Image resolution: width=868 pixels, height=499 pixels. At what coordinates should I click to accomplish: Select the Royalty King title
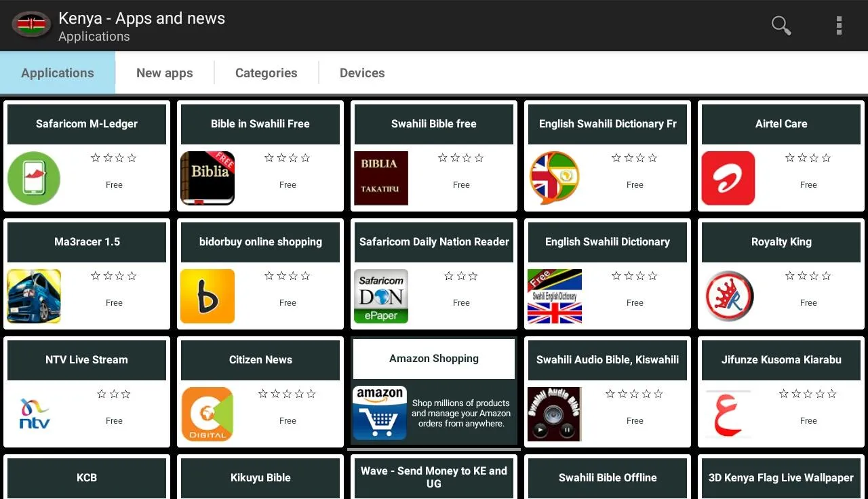781,241
